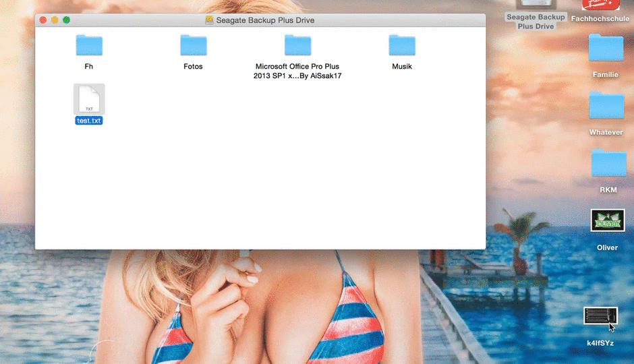The height and width of the screenshot is (364, 634).
Task: Open the Fh folder icon
Action: tap(89, 45)
